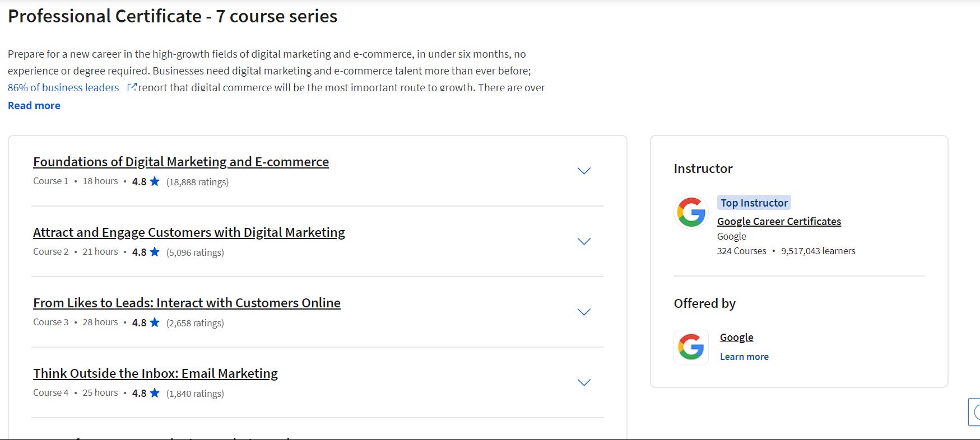Click star icon for Foundations course rating
The width and height of the screenshot is (980, 440).
point(155,181)
